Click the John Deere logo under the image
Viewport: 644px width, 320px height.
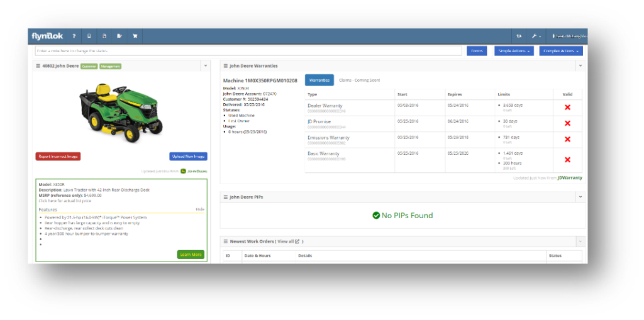click(194, 171)
